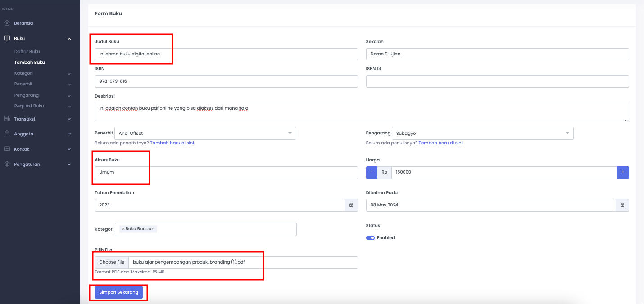Select Tambah Buku menu item
Viewport: 644px width, 304px height.
pyautogui.click(x=29, y=62)
